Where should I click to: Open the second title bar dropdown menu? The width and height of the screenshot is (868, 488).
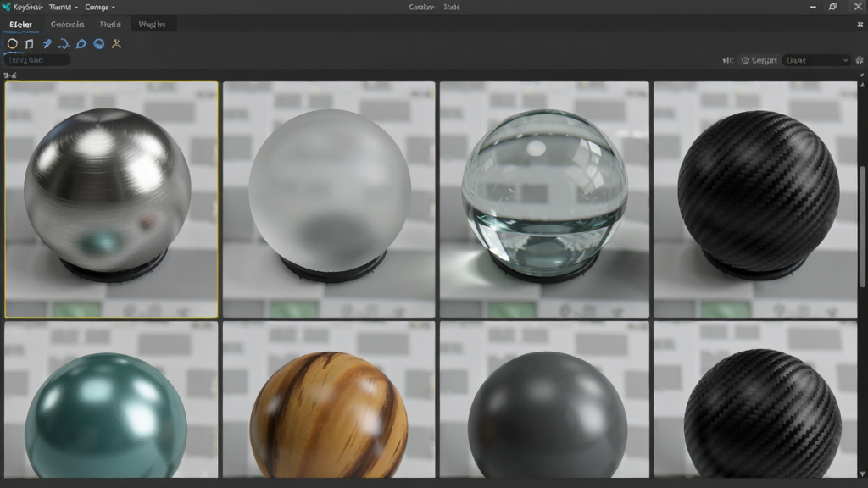click(100, 7)
